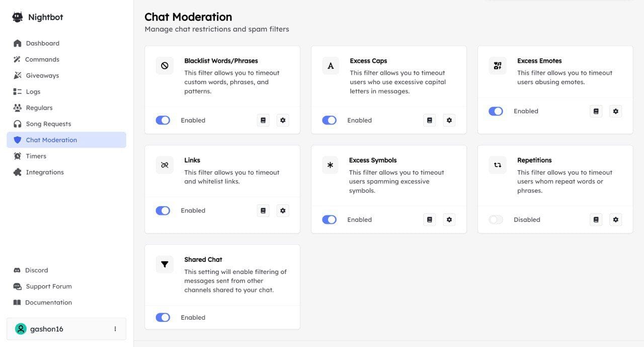Click the gashon16 profile avatar
This screenshot has width=644, height=347.
click(21, 329)
